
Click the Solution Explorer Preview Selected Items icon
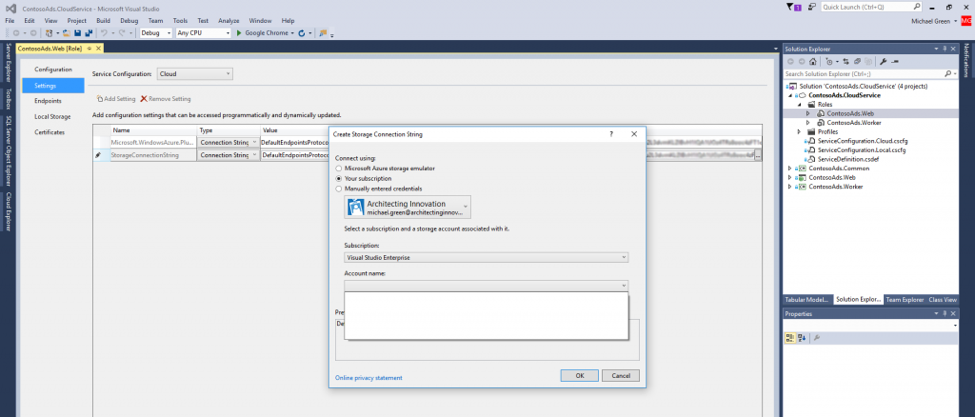(x=894, y=62)
